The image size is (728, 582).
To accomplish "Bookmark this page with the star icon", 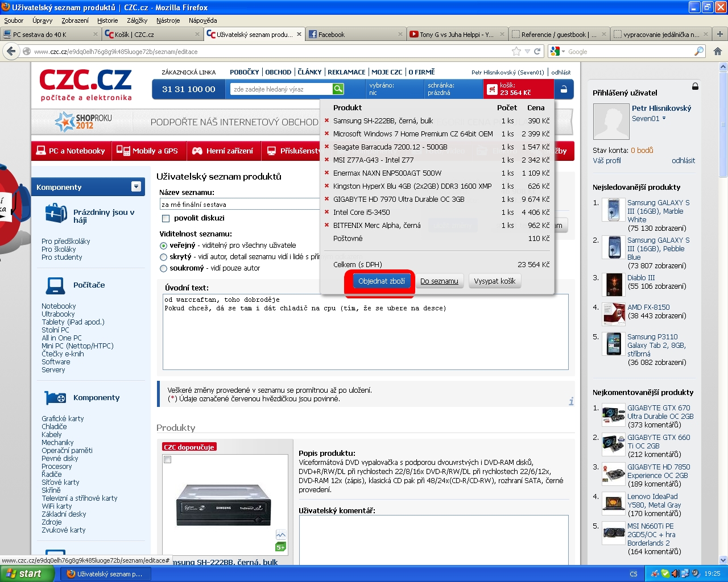I will pyautogui.click(x=516, y=51).
